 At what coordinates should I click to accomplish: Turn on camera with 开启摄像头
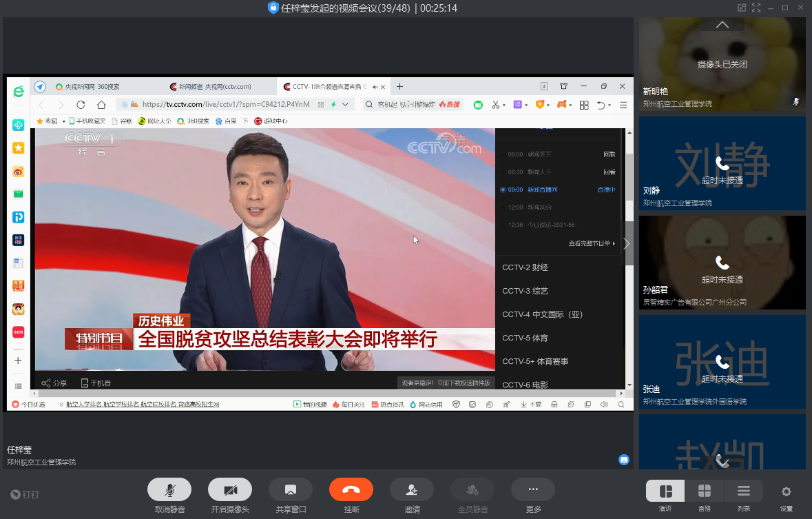tap(230, 490)
